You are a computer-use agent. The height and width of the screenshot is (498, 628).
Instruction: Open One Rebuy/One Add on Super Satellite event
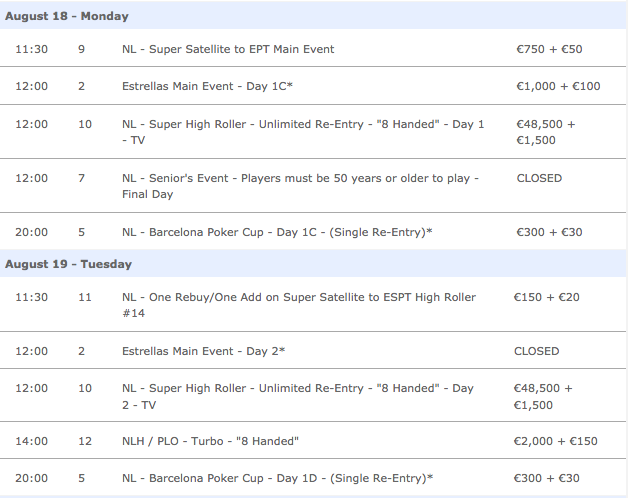click(x=298, y=305)
